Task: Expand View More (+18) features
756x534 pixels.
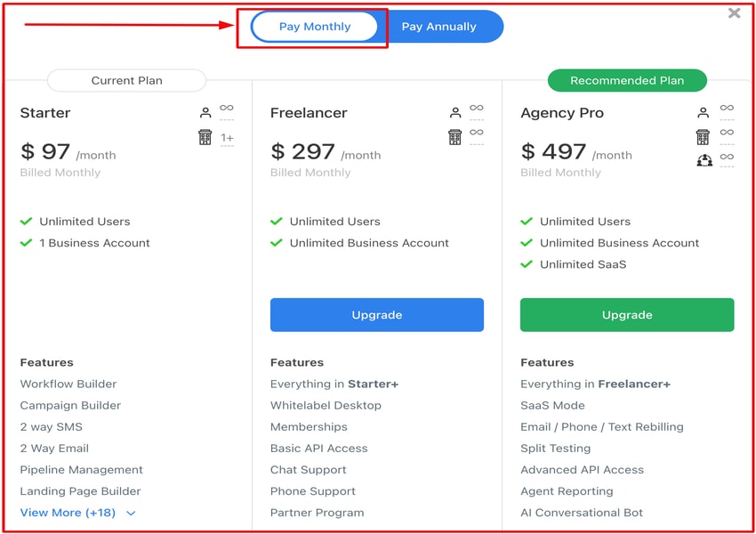Action: pyautogui.click(x=68, y=513)
